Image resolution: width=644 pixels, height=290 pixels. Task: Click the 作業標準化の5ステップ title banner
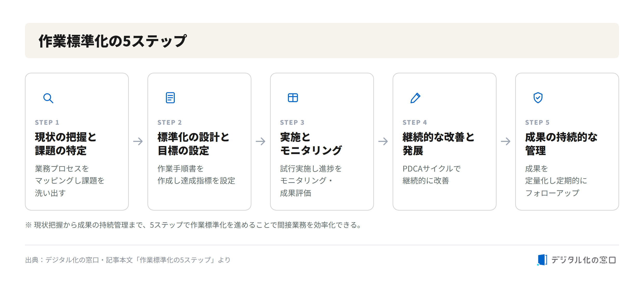[322, 41]
